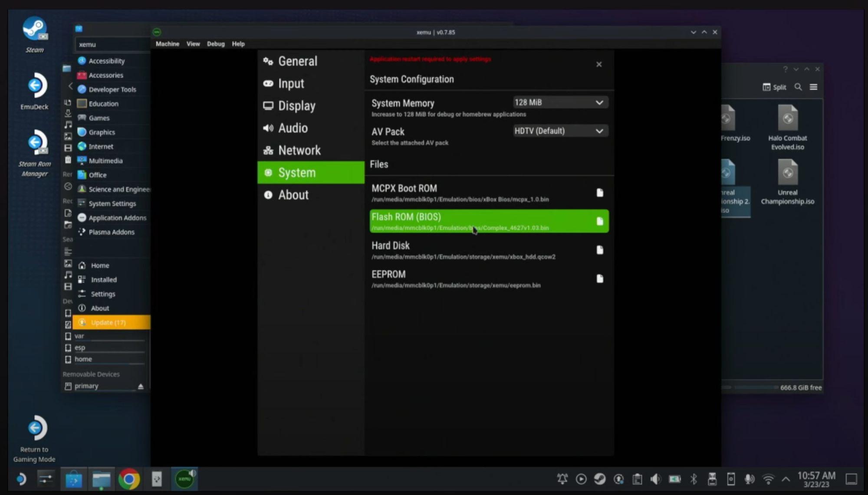Open notifications bell in system tray

[562, 479]
